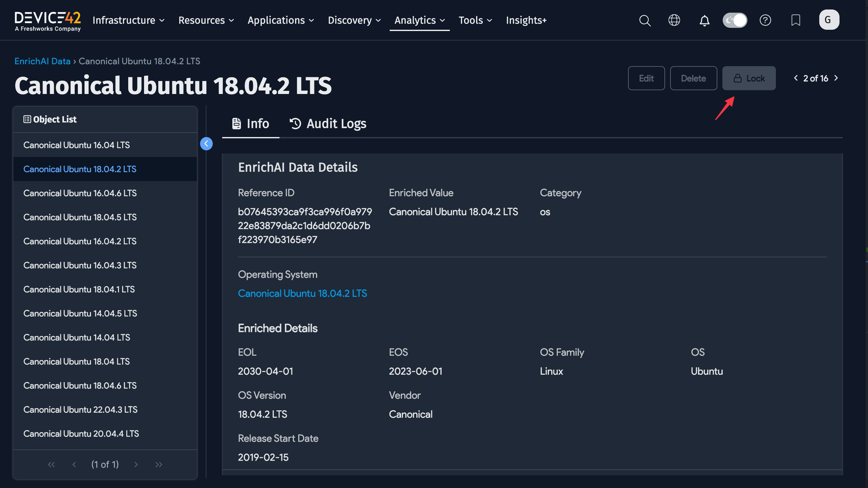Image resolution: width=868 pixels, height=488 pixels.
Task: Click the Edit button
Action: pos(646,78)
